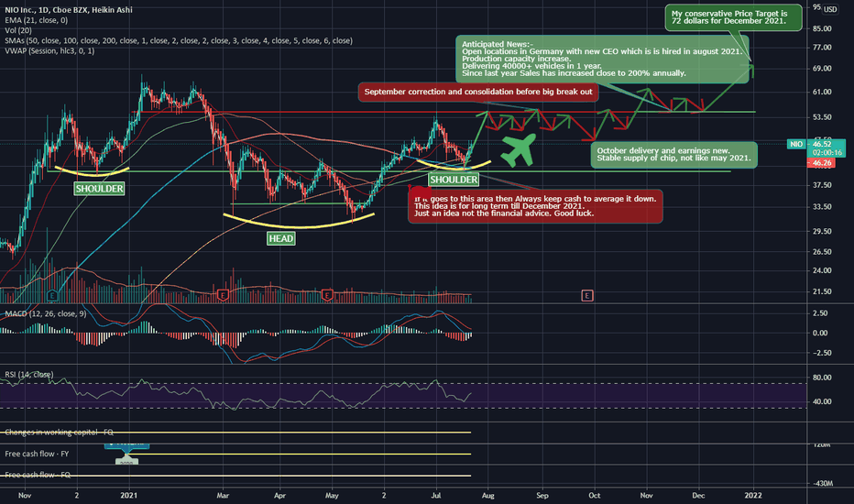Click the NIO Inc. symbol title
Viewport: 854px width, 504px height.
tap(69, 10)
